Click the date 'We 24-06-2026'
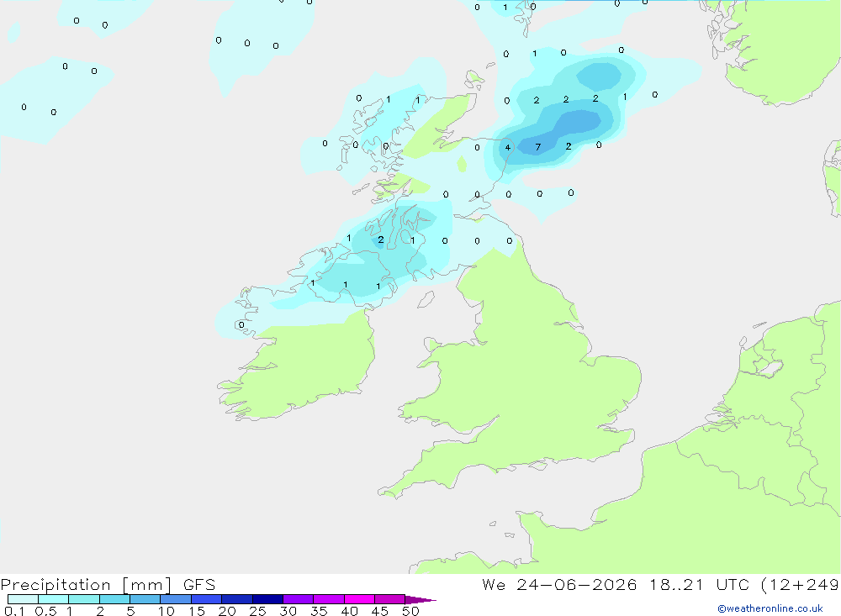 [x=559, y=585]
